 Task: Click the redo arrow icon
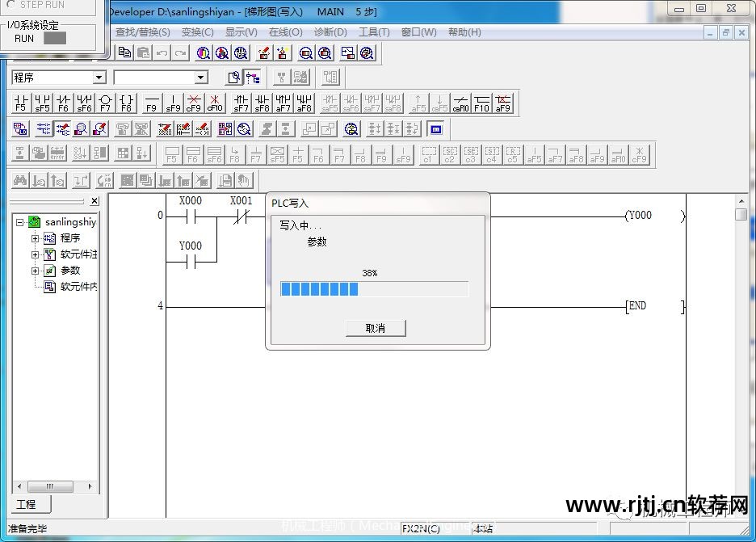click(x=180, y=53)
